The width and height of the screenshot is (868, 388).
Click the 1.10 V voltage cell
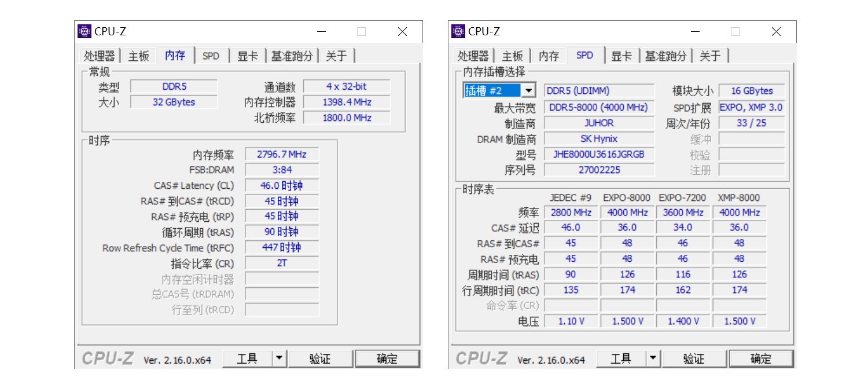pos(571,321)
